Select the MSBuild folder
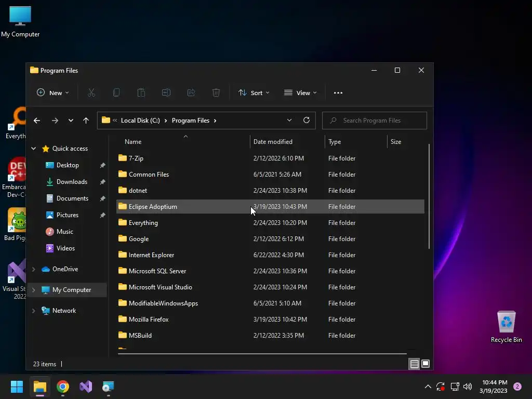This screenshot has height=399, width=532. point(270,336)
